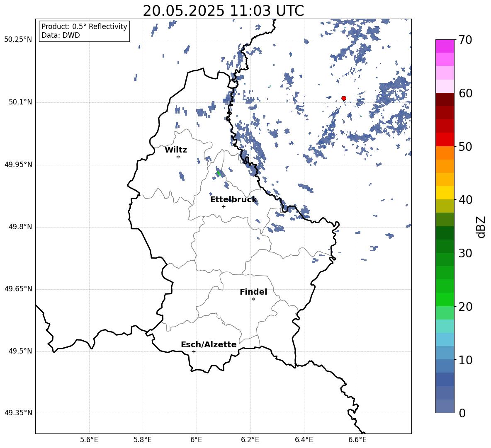The height and width of the screenshot is (448, 491).
Task: Click the 49.5°N latitude tick label
Action: 20,351
